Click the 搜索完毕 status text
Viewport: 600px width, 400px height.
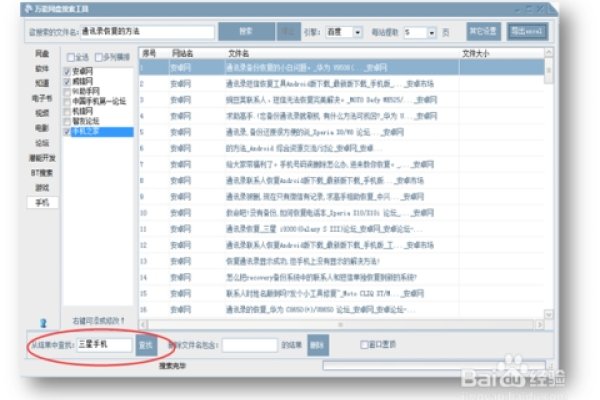(x=172, y=366)
